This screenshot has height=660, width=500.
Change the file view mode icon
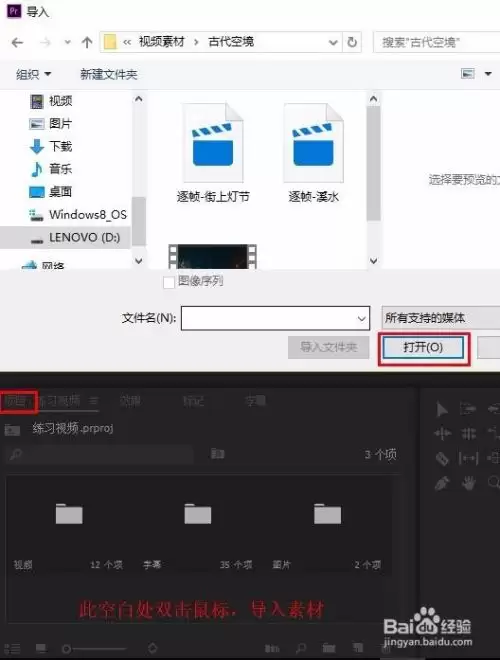(x=468, y=74)
